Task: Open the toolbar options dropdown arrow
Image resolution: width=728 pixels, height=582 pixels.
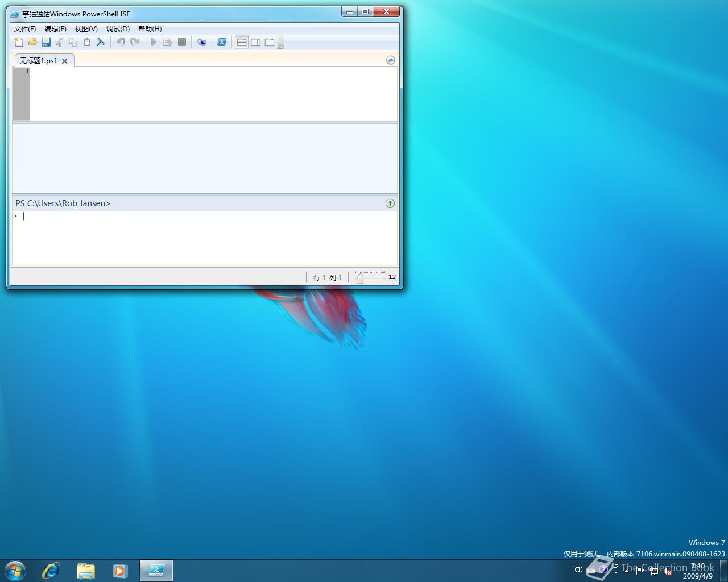Action: pyautogui.click(x=280, y=43)
